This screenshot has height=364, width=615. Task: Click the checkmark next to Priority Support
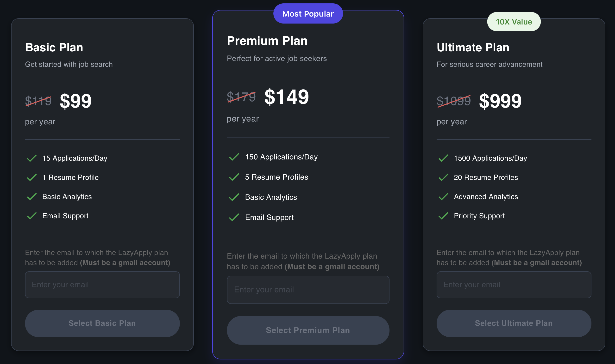click(443, 216)
